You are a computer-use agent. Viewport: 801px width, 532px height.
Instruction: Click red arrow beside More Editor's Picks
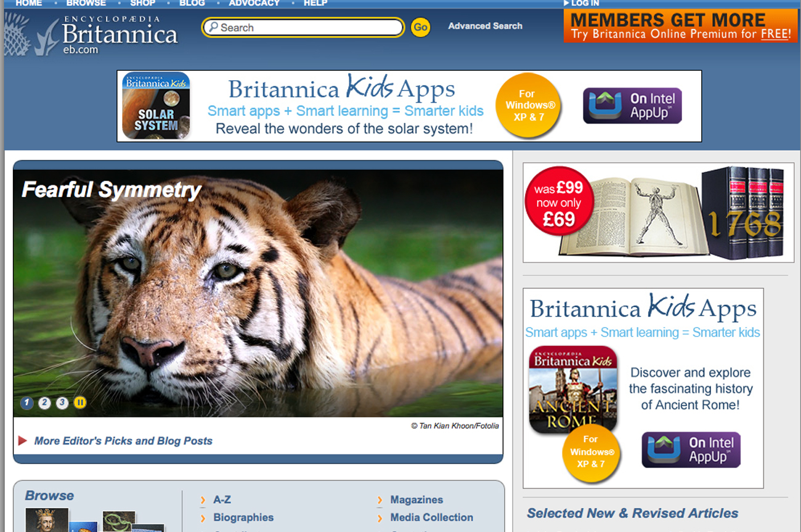coord(23,441)
